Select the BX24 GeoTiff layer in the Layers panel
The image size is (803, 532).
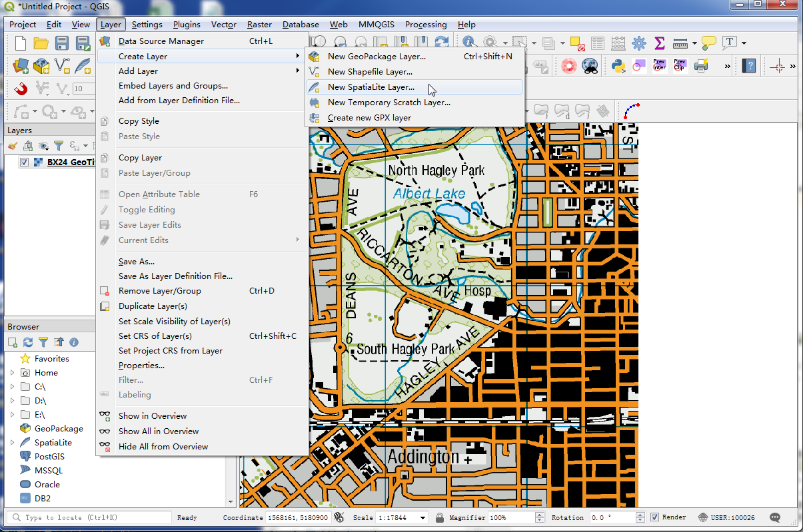click(x=71, y=162)
